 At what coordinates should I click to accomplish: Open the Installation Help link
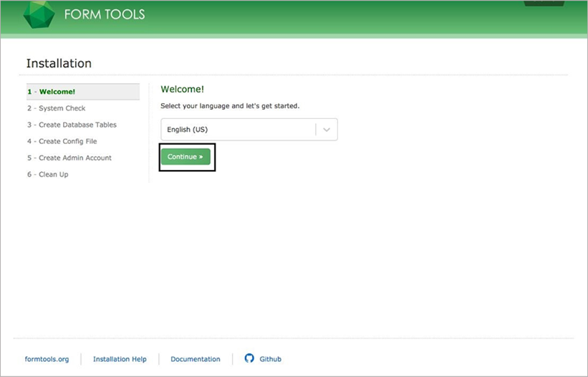tap(120, 359)
